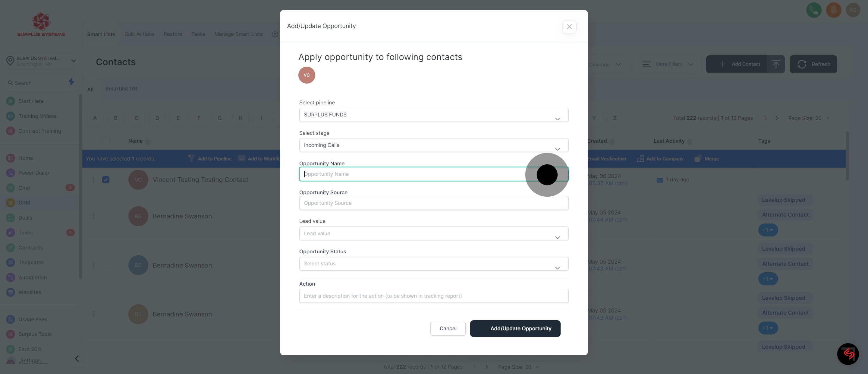Toggle the select-all checkbox in header

pos(106,141)
